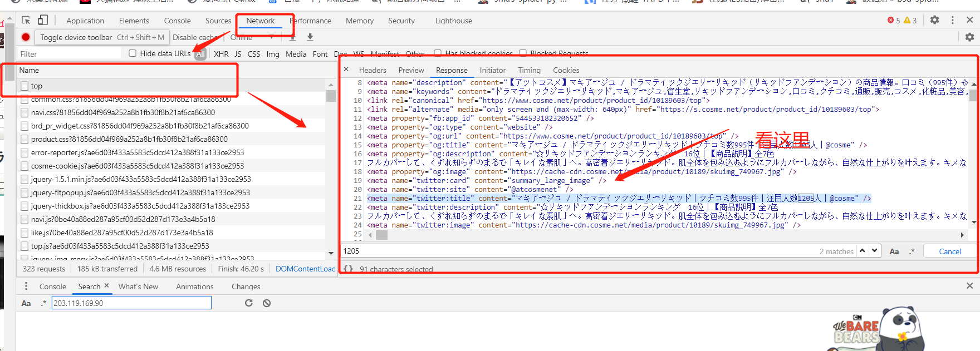Go to previous match in response search
Image resolution: width=980 pixels, height=351 pixels.
[x=863, y=251]
